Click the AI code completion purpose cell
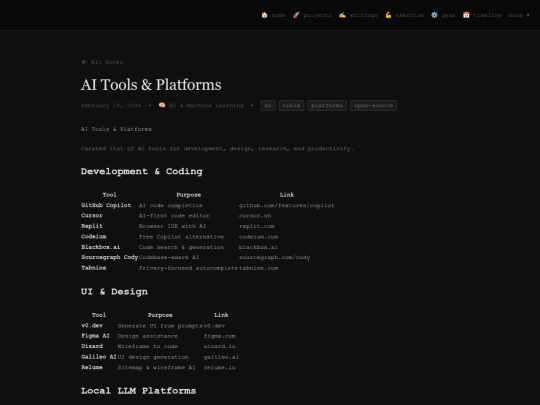 pos(171,205)
